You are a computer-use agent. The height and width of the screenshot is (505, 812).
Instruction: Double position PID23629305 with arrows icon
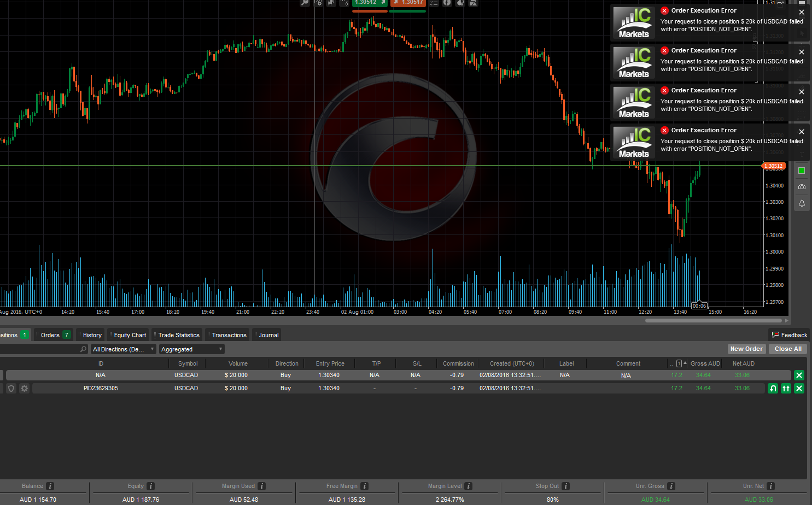click(x=786, y=388)
